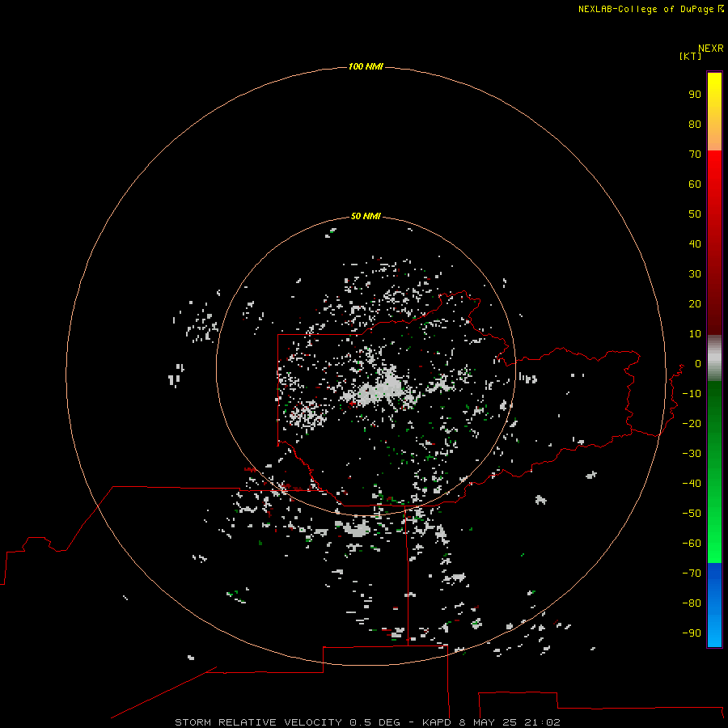The width and height of the screenshot is (728, 728).
Task: Click the 10 value on the velocity scale
Action: 695,334
